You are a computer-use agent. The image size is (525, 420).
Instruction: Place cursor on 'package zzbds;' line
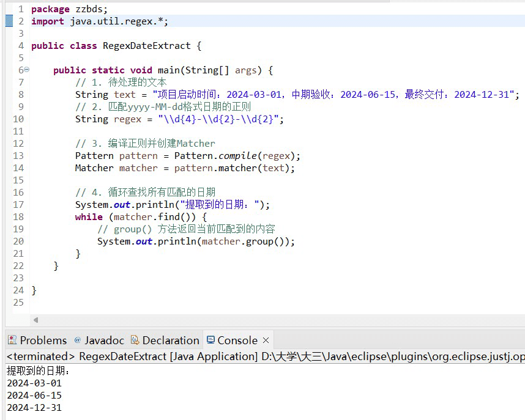pos(69,9)
